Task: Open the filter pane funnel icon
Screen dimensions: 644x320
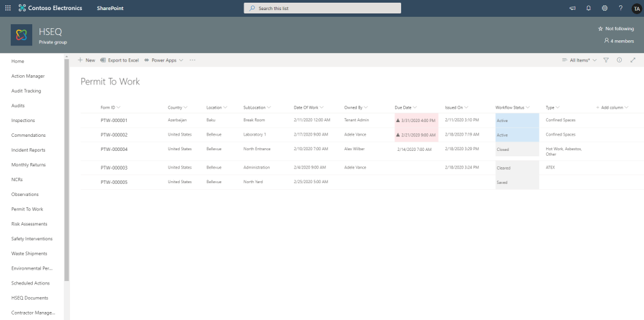Action: 606,60
